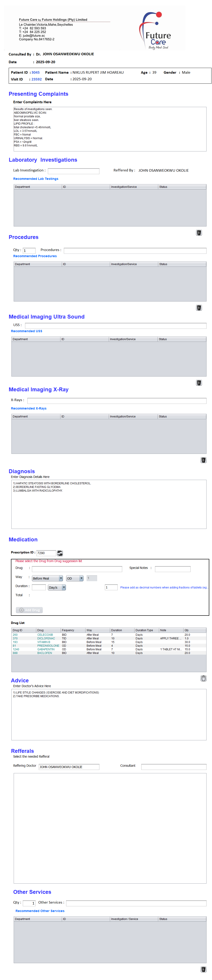This screenshot has width=212, height=980.
Task: Click trash icon below the Procedures table
Action: click(x=199, y=307)
